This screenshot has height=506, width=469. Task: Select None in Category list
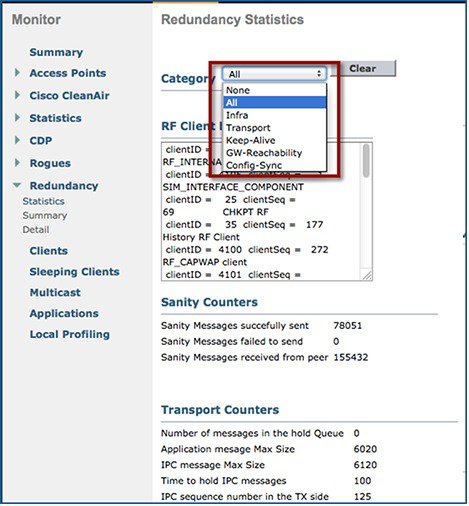[x=275, y=90]
